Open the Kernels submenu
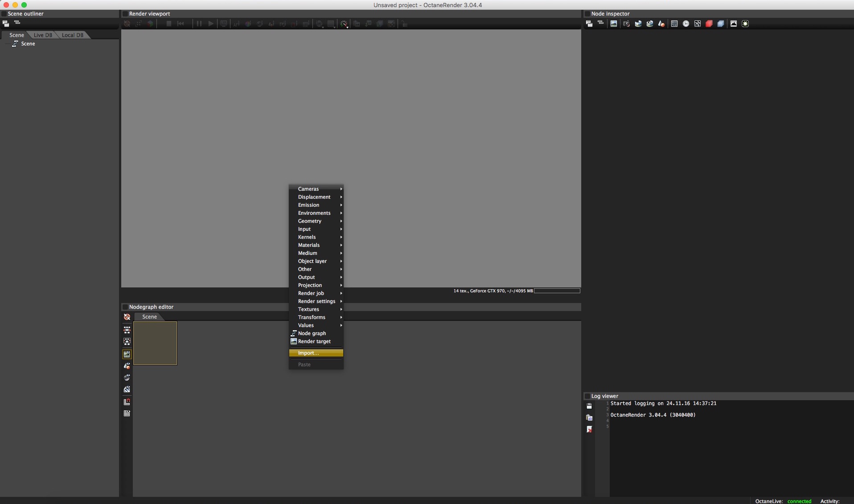 [x=316, y=237]
